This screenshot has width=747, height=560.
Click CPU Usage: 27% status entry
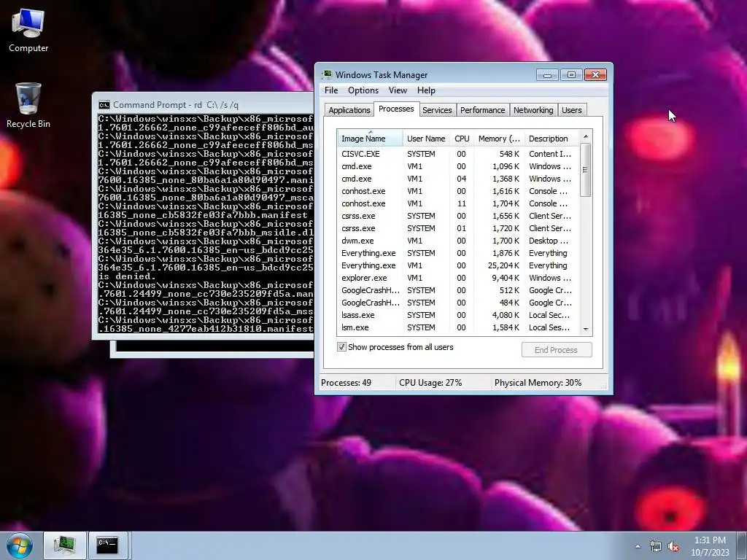[430, 383]
